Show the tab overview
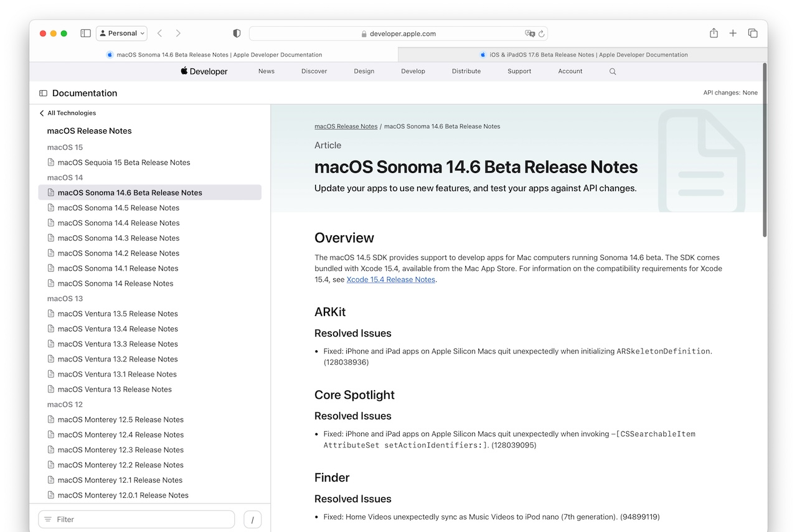 (753, 34)
